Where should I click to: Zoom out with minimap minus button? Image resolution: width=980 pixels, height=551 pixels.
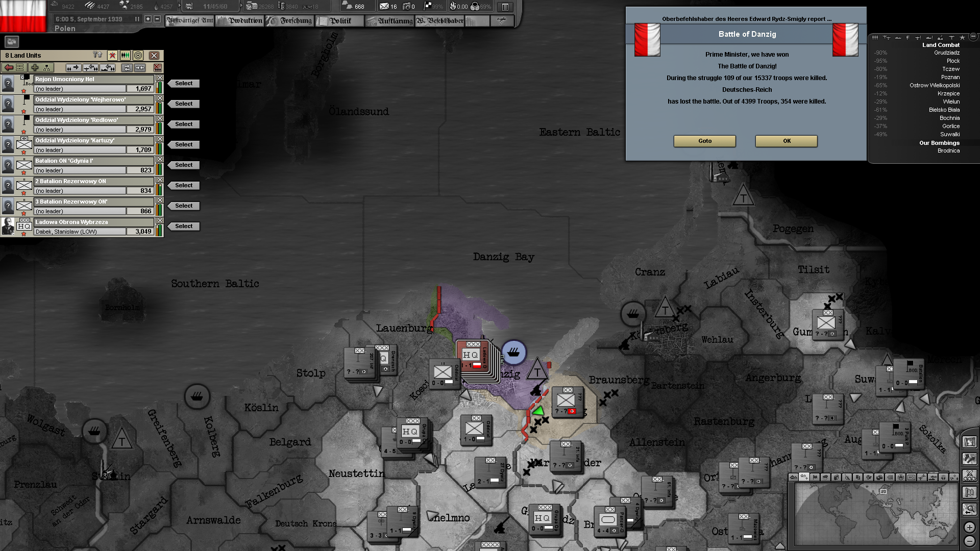pyautogui.click(x=969, y=541)
